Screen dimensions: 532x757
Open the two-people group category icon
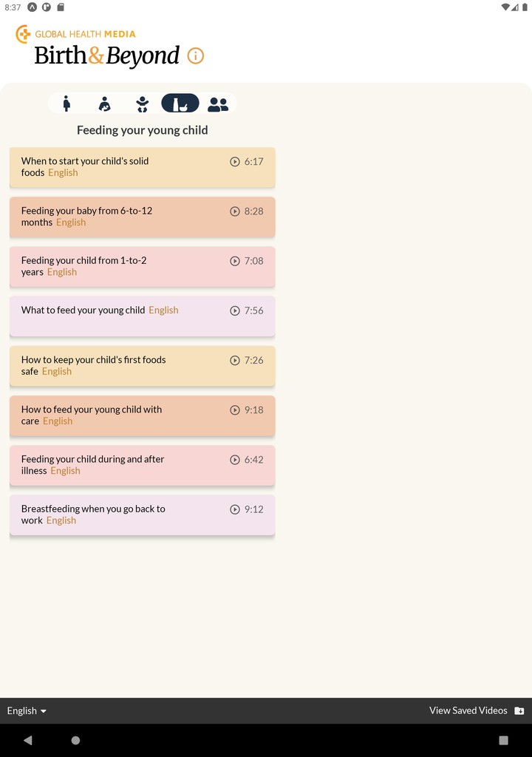point(218,104)
